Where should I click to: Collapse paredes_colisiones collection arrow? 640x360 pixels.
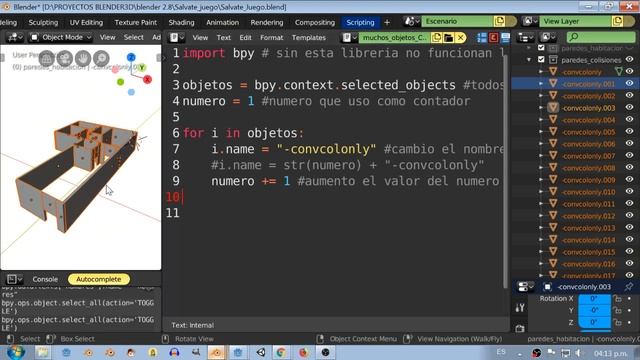coord(529,60)
